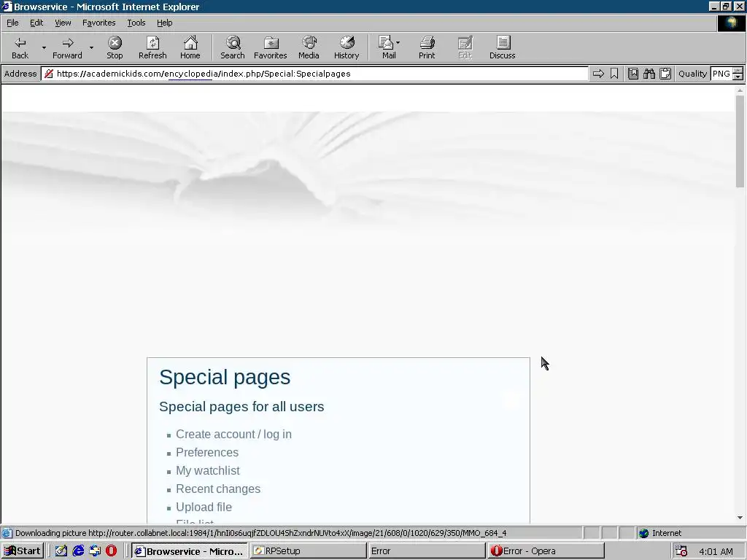Viewport: 747px width, 560px height.
Task: Show the History panel
Action: point(347,47)
